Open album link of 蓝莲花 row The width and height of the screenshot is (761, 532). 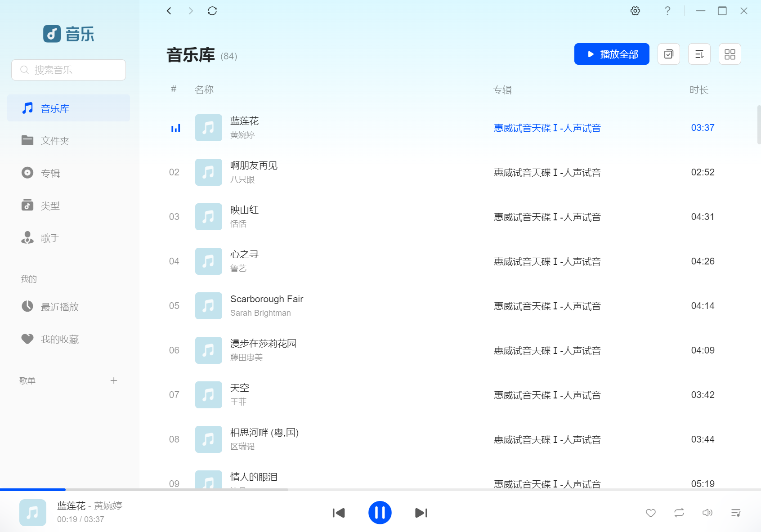(547, 128)
